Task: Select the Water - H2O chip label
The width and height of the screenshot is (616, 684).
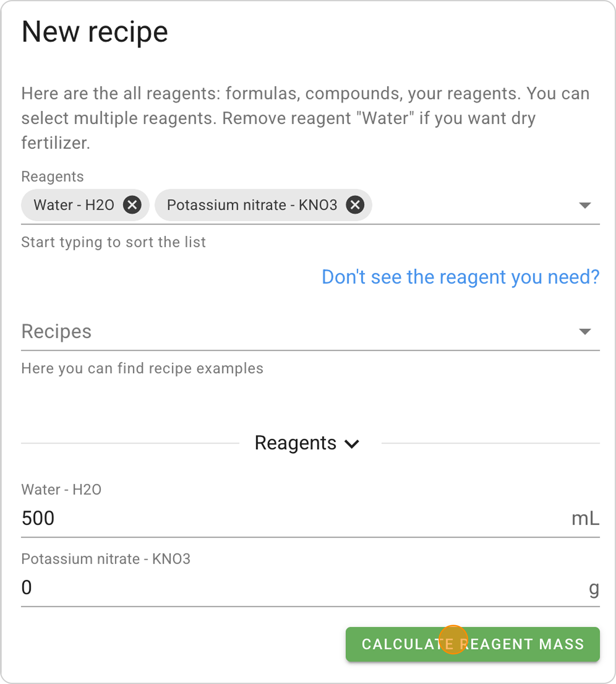Action: (x=74, y=205)
